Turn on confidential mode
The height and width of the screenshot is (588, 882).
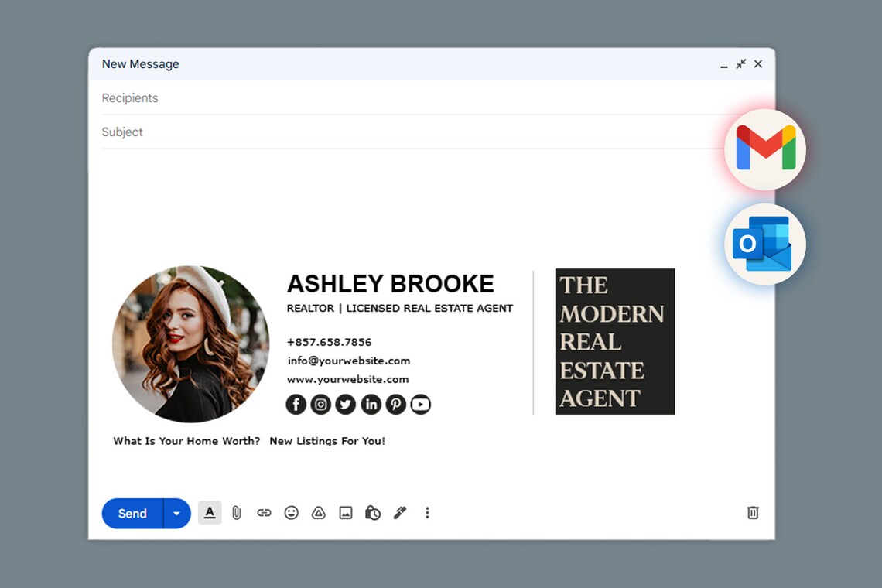(x=373, y=513)
